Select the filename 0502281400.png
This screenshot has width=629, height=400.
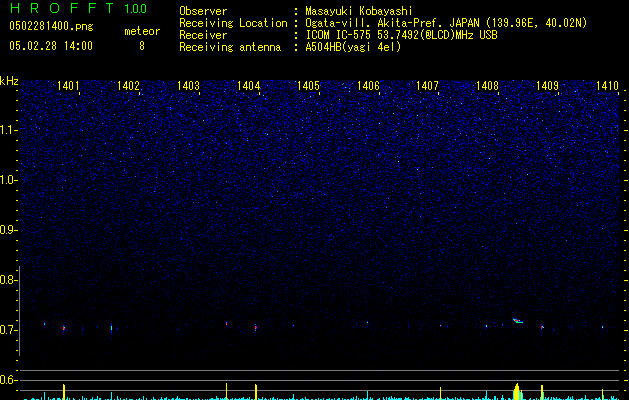[x=51, y=26]
